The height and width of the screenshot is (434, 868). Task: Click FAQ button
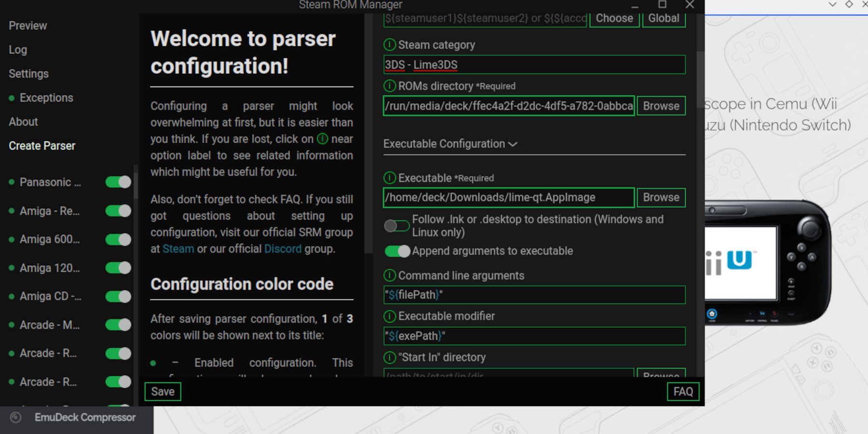[683, 392]
